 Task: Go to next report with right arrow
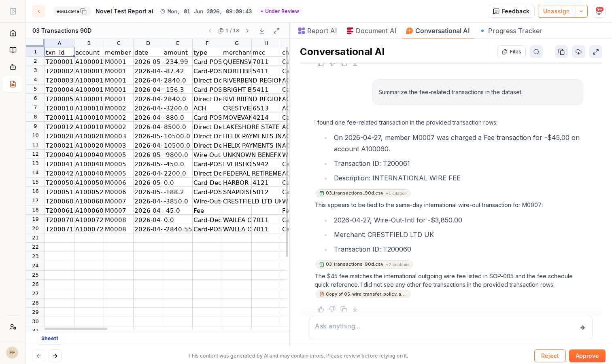[55, 356]
